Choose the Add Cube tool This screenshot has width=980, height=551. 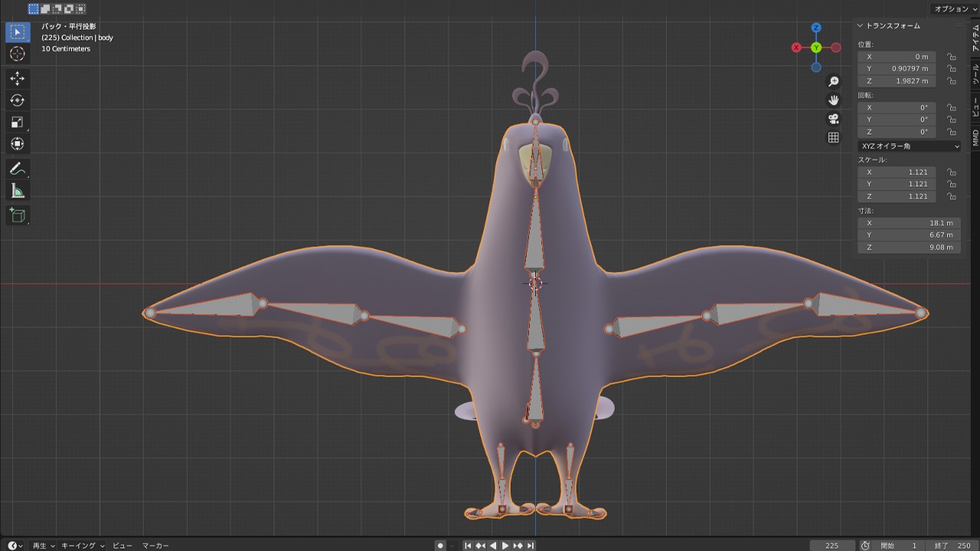tap(17, 216)
